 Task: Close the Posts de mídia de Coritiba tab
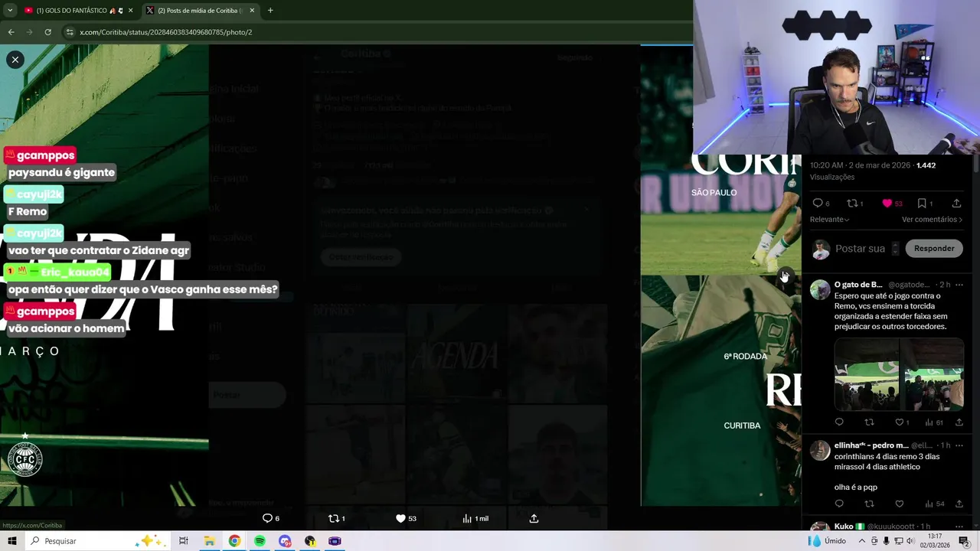[252, 11]
